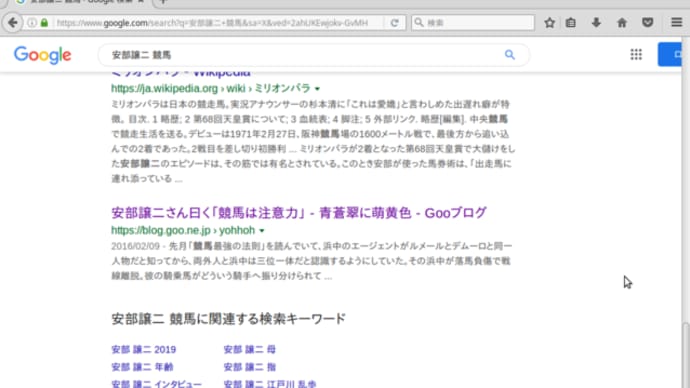The image size is (690, 388).
Task: Select related search 安部 譲二 年齢
Action: click(x=142, y=367)
